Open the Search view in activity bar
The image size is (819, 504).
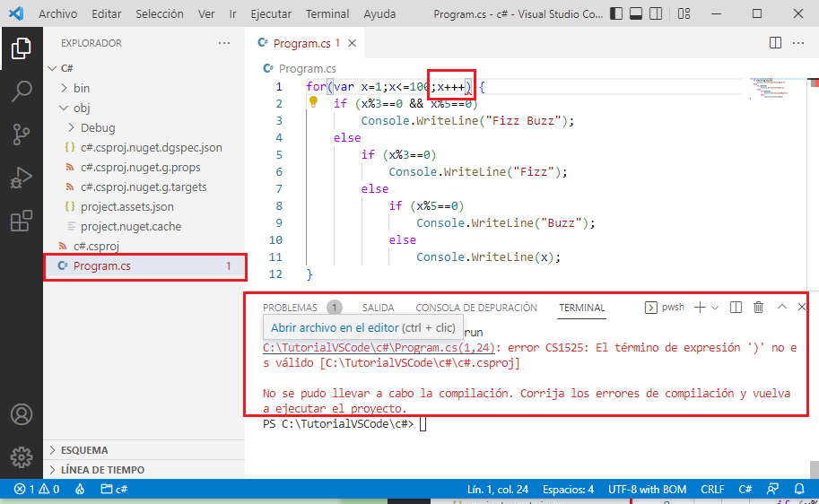[21, 91]
